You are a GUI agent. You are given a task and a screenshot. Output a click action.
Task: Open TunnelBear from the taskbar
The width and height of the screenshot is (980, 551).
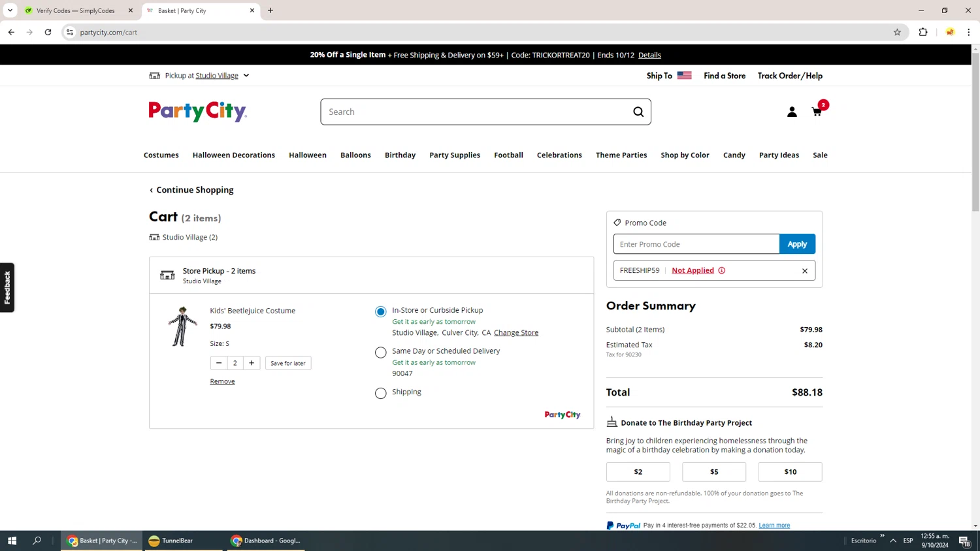point(184,541)
